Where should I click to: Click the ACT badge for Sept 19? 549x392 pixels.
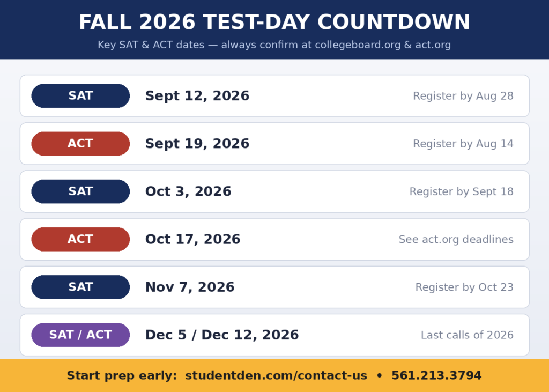tap(80, 144)
